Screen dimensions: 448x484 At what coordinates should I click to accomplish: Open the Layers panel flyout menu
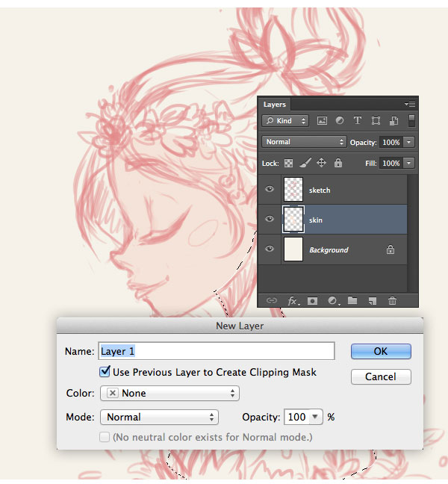click(410, 105)
